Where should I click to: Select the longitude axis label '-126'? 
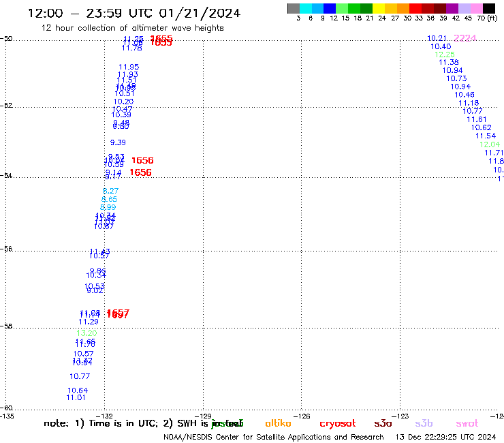coord(302,416)
